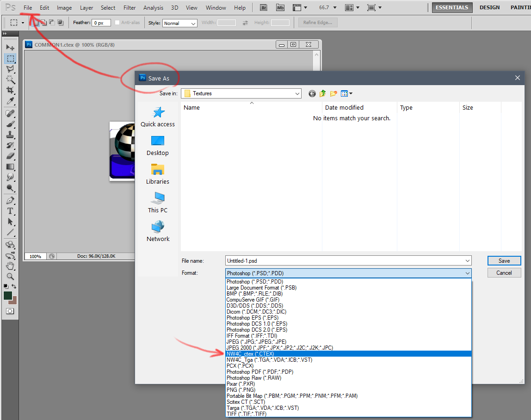Enable Add to selection mode
The image size is (531, 420).
click(43, 23)
